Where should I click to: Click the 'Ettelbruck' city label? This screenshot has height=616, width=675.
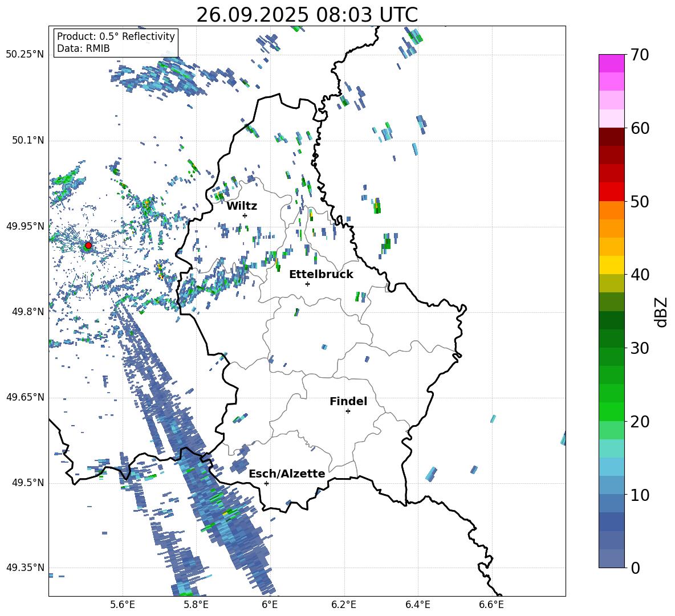pos(321,275)
